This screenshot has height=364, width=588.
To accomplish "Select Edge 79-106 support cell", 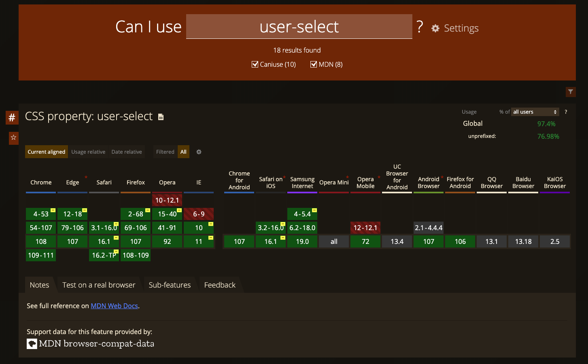I will point(72,228).
